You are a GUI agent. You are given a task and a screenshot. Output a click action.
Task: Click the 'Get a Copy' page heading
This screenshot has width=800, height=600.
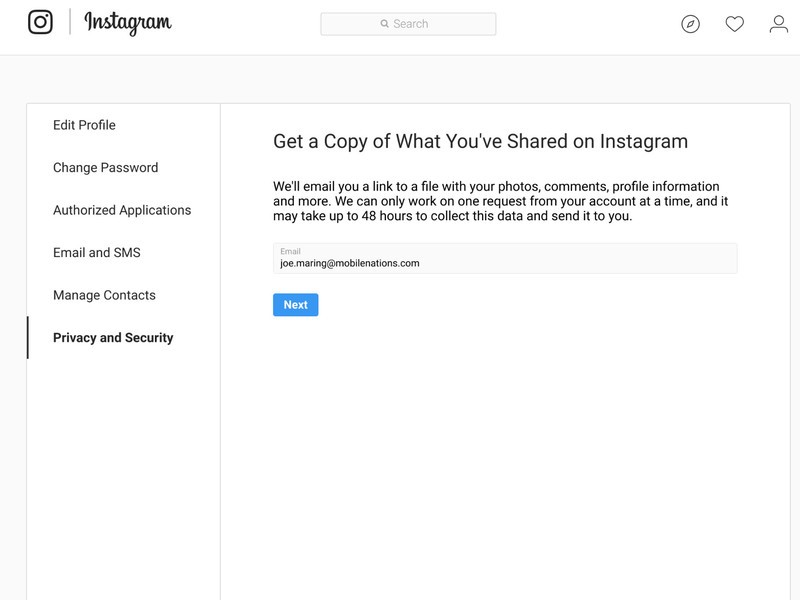click(x=480, y=141)
